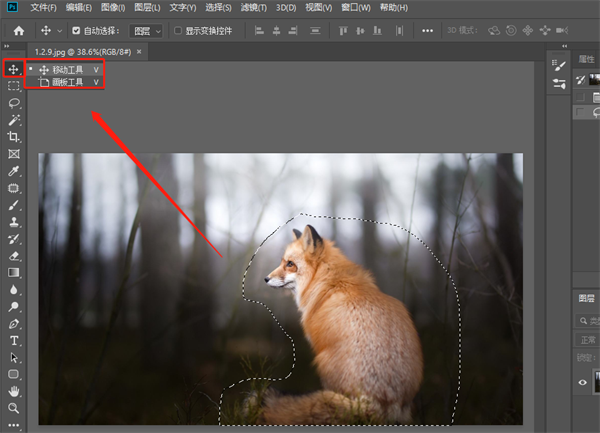Hide the layer with the eye icon

tap(582, 382)
